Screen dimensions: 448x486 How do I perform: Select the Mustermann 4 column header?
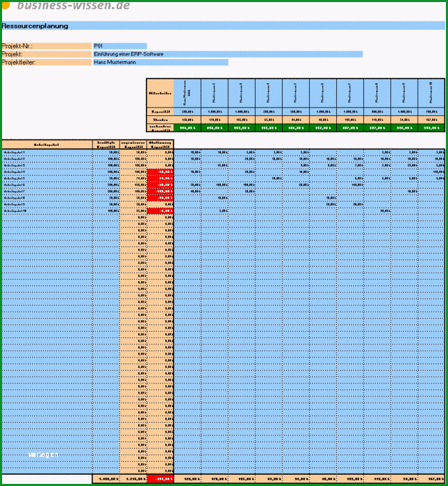click(x=269, y=93)
